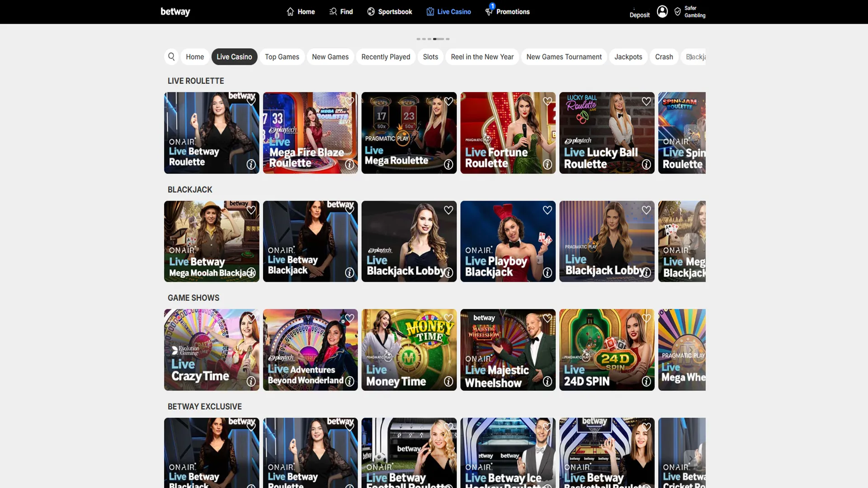Open info icon on Live Money Time
Image resolution: width=868 pixels, height=488 pixels.
coord(448,381)
